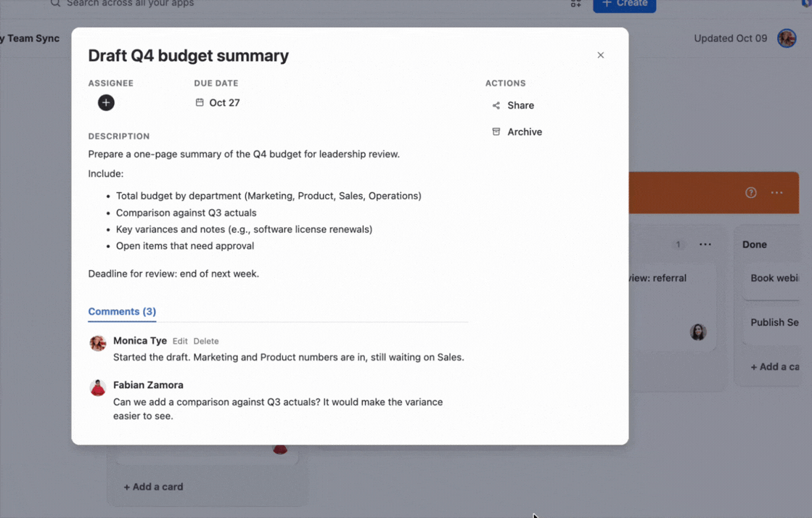The height and width of the screenshot is (518, 812).
Task: Share this card from Actions
Action: pyautogui.click(x=513, y=105)
